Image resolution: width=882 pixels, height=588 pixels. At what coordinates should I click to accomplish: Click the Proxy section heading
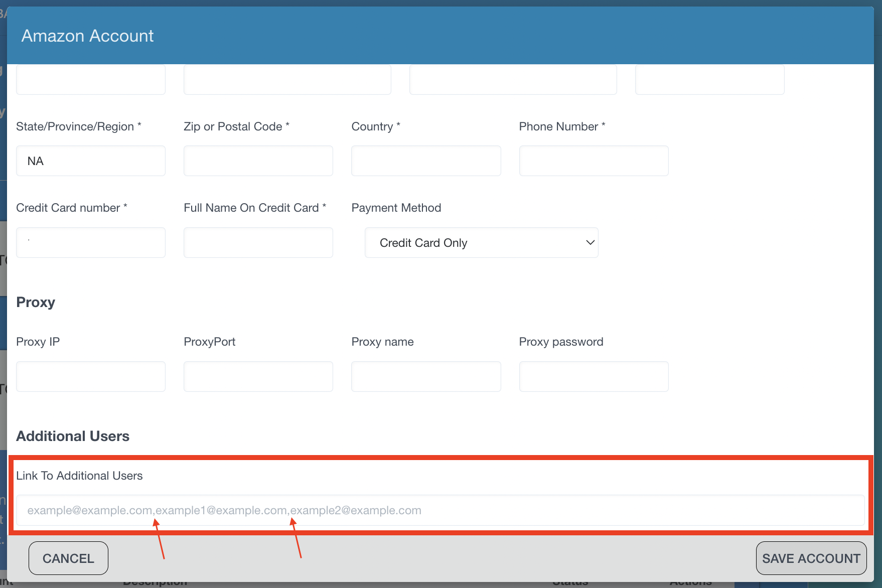point(36,303)
